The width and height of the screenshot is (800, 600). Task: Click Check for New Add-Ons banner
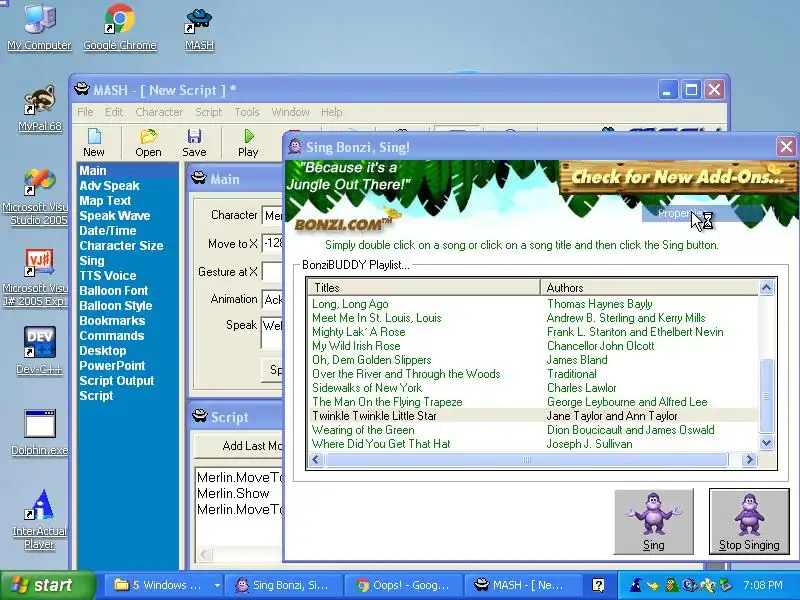pos(678,177)
